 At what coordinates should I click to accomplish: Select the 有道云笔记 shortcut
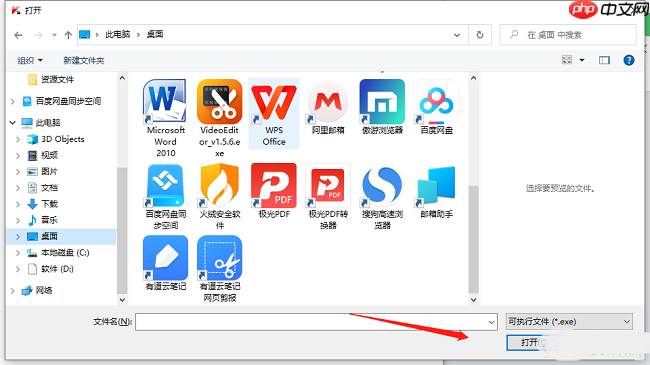pyautogui.click(x=165, y=263)
